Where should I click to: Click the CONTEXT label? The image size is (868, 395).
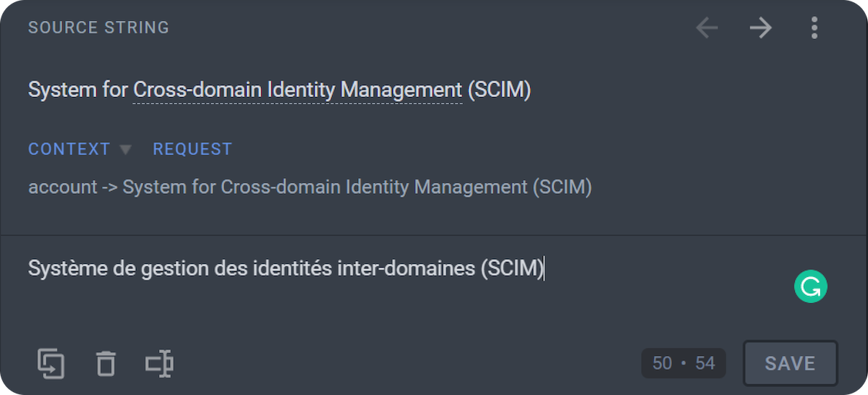click(x=69, y=149)
